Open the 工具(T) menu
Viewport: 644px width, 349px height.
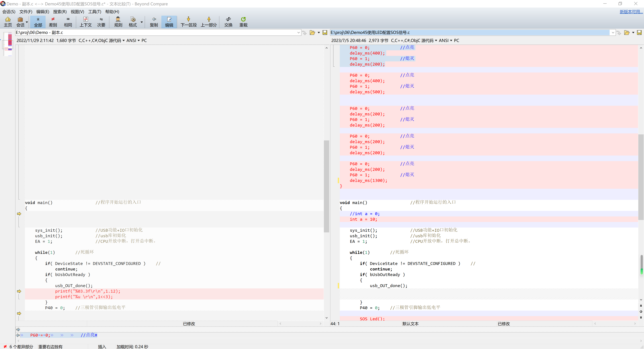coord(94,12)
